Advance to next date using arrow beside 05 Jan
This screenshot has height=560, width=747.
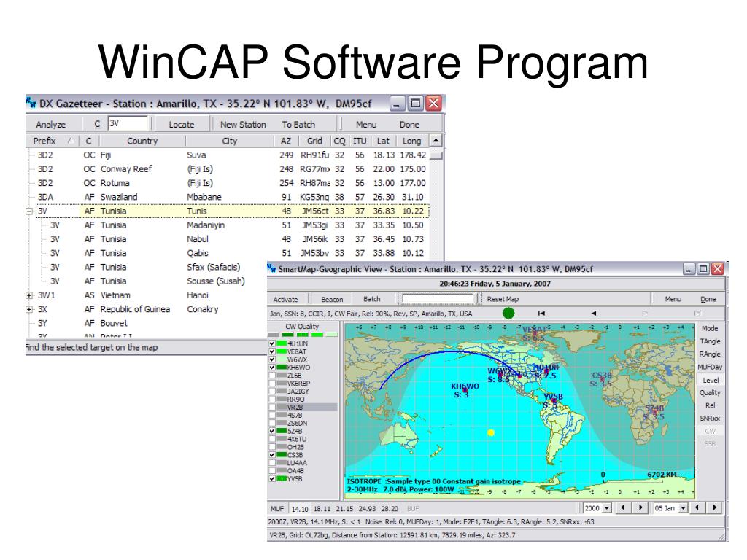pos(715,507)
